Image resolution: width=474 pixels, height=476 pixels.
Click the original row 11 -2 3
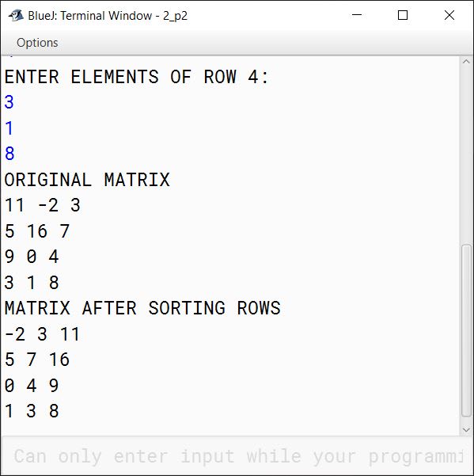pos(43,205)
